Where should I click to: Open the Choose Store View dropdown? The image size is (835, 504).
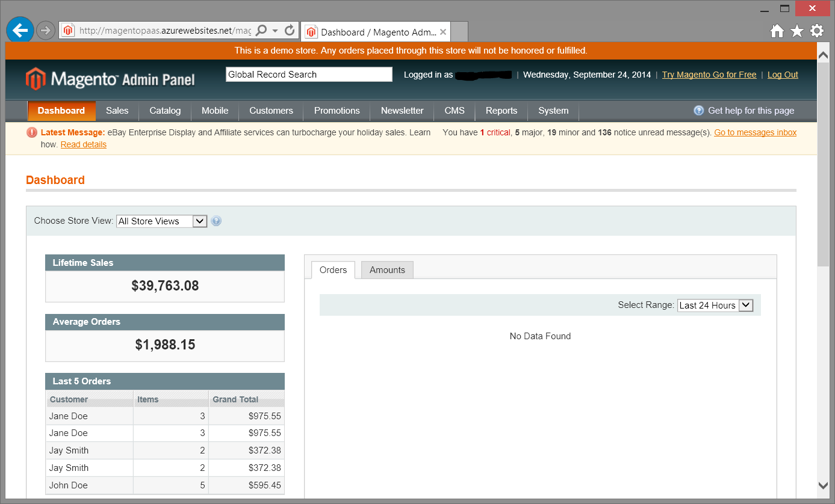point(161,221)
